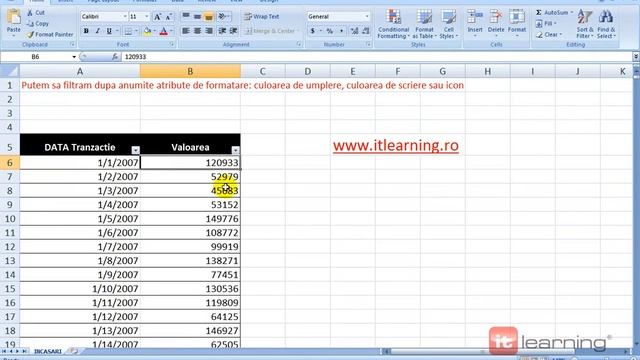Screen dimensions: 640x360
Task: Select cell with date 1/10/2007
Action: [80, 289]
